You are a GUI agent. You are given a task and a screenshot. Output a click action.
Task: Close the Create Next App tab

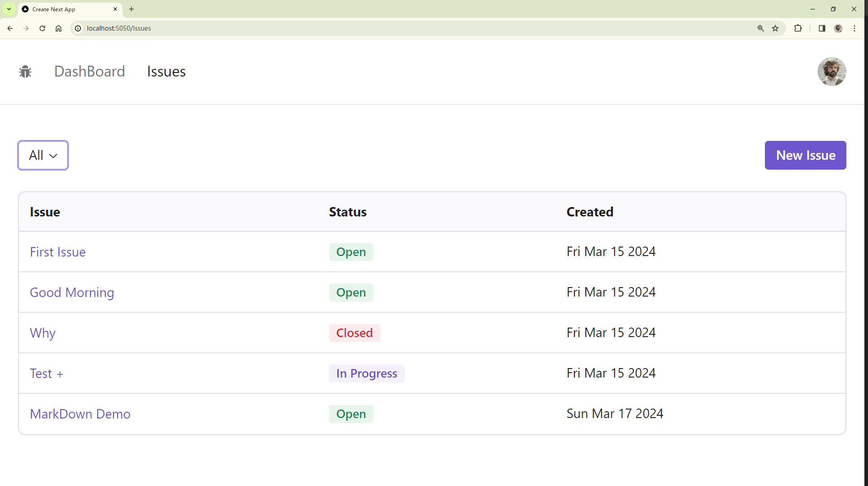coord(115,9)
